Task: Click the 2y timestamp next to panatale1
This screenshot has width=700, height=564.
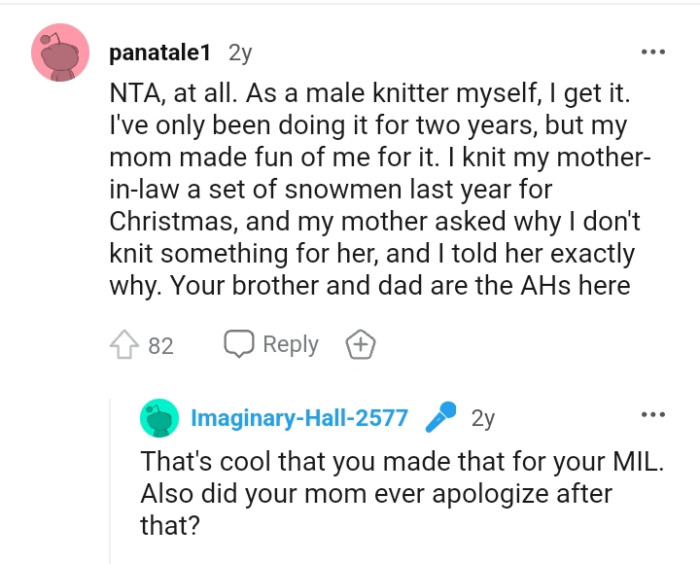Action: coord(241,52)
